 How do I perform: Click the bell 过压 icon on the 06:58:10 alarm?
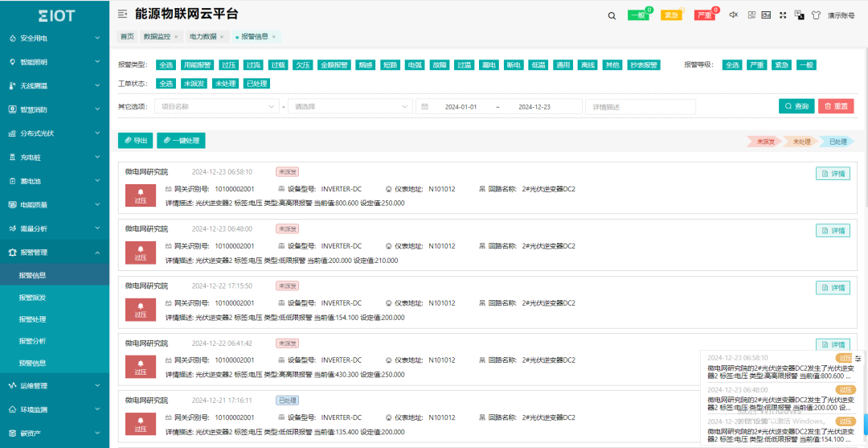[x=141, y=196]
